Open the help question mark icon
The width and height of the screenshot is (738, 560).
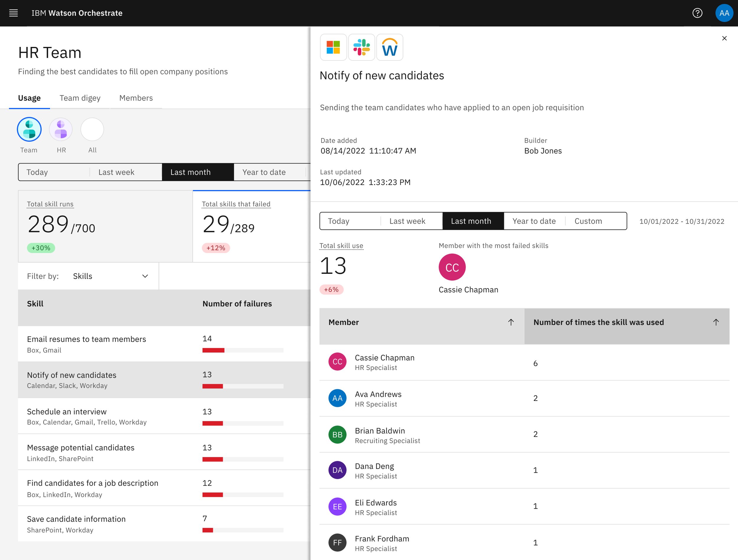coord(697,13)
